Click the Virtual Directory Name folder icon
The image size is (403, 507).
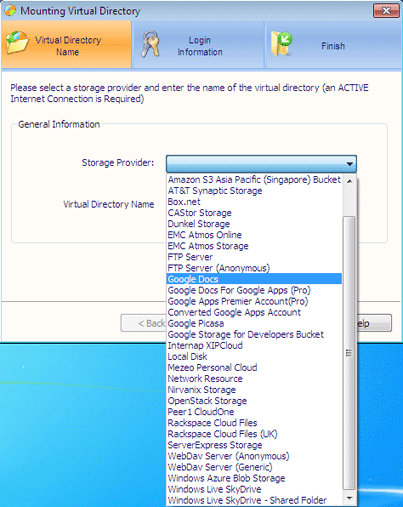click(17, 42)
